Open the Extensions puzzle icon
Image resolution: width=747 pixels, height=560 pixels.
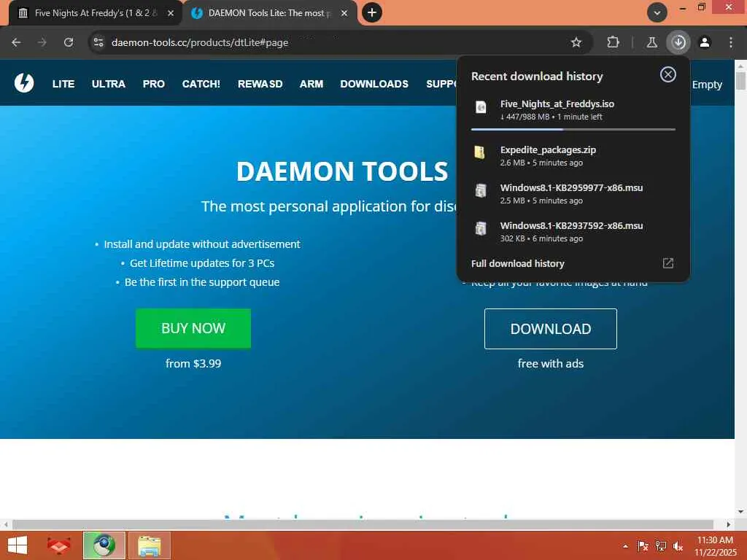coord(613,42)
